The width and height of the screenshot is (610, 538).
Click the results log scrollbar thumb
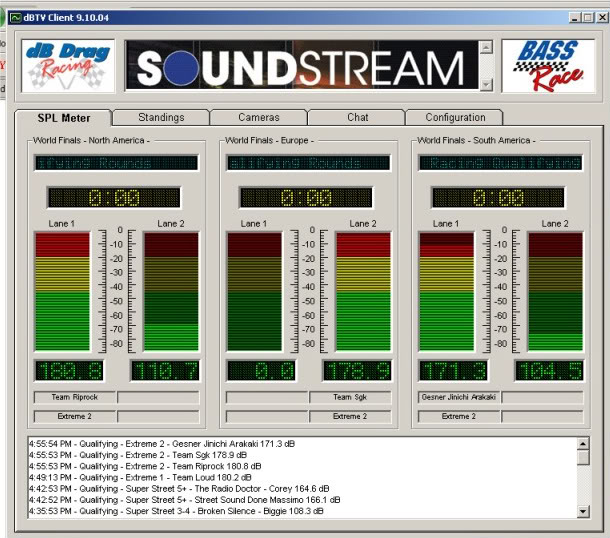pyautogui.click(x=583, y=457)
